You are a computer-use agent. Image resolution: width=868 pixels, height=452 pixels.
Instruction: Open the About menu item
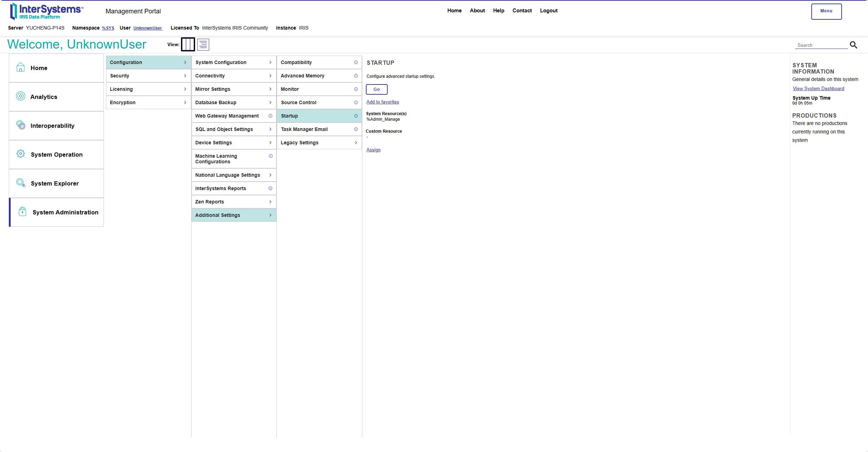tap(477, 11)
